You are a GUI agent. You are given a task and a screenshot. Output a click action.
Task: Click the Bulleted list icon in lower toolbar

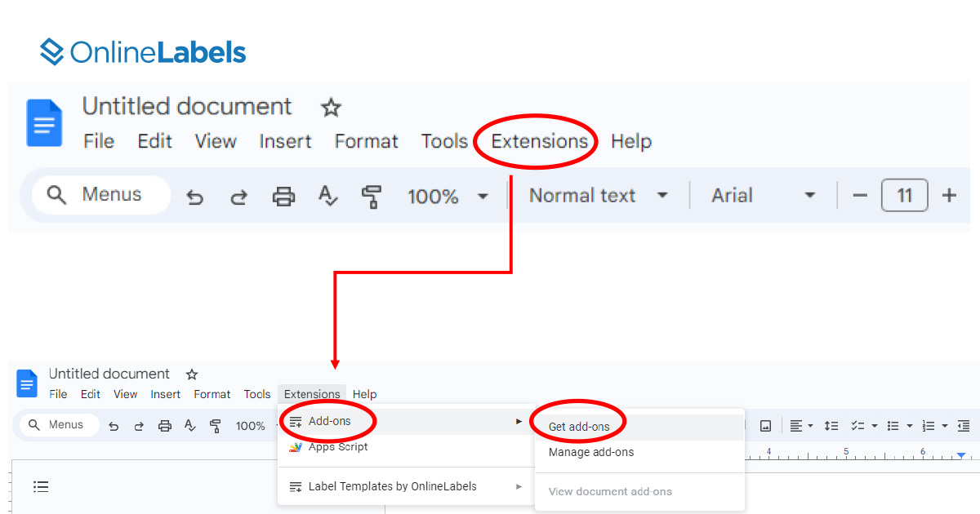[x=893, y=426]
